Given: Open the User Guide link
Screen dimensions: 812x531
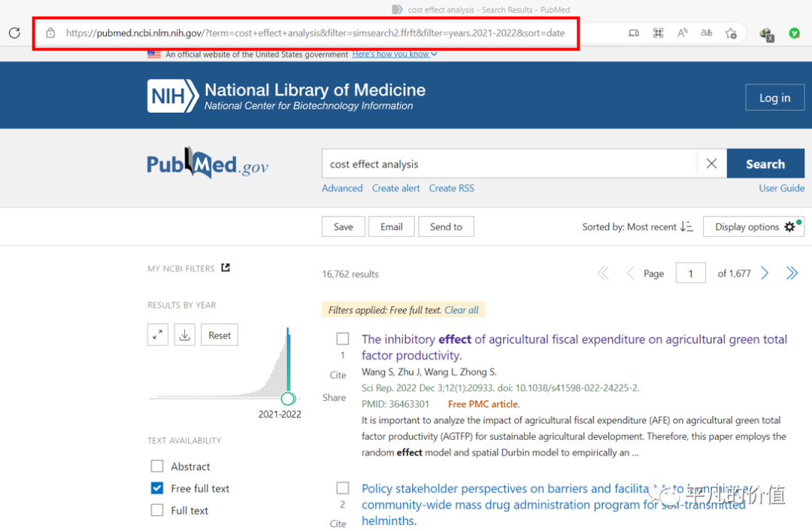Looking at the screenshot, I should [781, 188].
